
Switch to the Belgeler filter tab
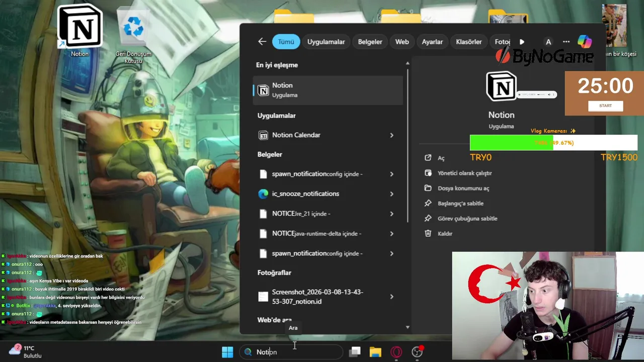[x=370, y=42]
